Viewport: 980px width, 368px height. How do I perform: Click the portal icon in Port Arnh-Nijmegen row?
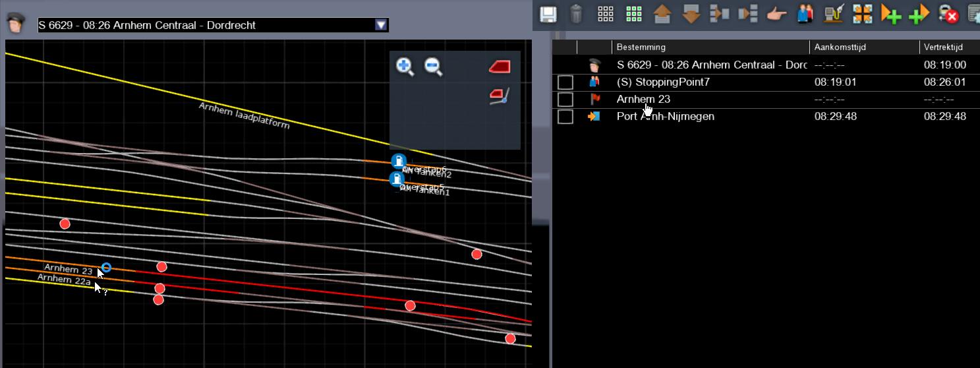click(x=594, y=117)
